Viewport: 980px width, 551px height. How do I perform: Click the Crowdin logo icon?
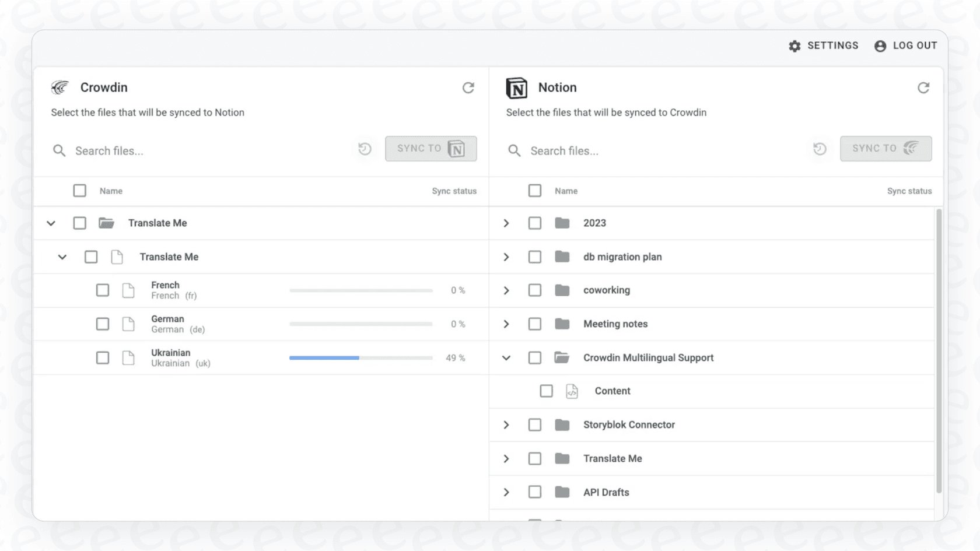click(x=60, y=87)
